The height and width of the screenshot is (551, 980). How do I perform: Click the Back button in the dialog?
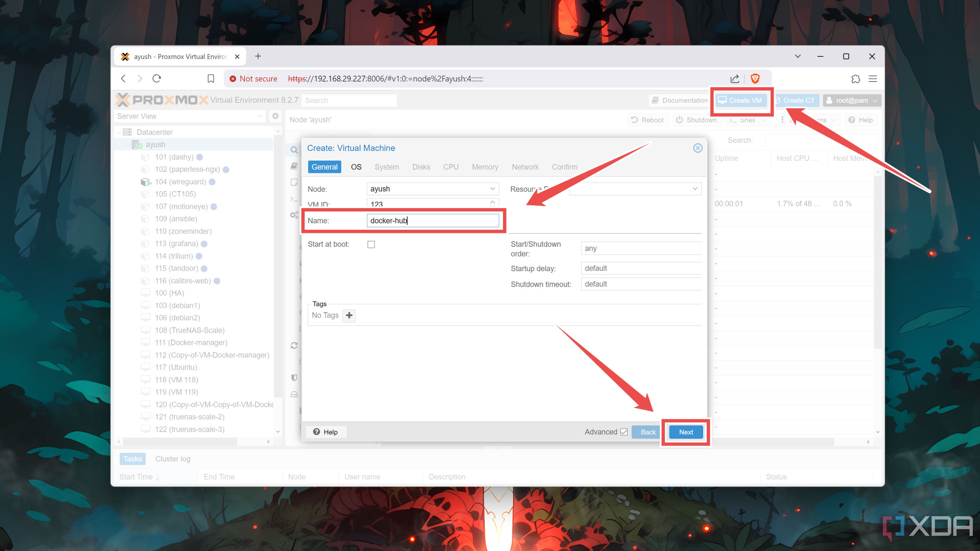click(x=647, y=431)
